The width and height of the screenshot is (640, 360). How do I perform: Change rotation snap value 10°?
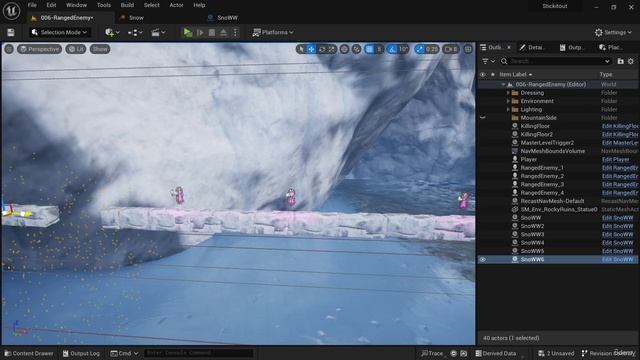click(403, 49)
